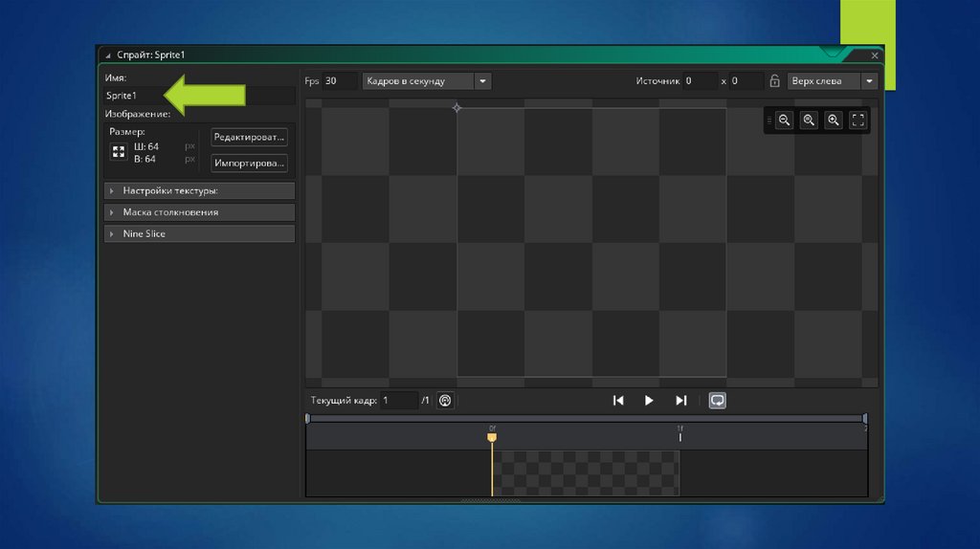This screenshot has height=549, width=980.
Task: Click the Источник Y origin field
Action: (x=746, y=80)
